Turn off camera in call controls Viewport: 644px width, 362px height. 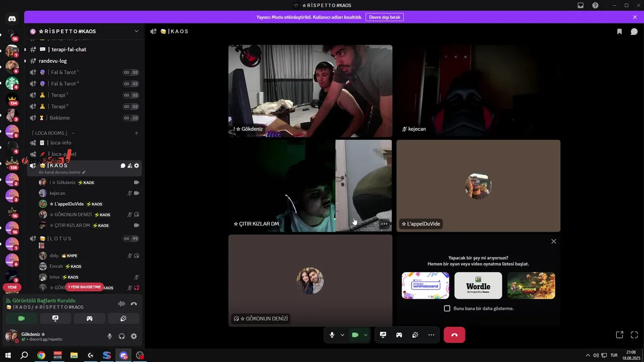[355, 335]
